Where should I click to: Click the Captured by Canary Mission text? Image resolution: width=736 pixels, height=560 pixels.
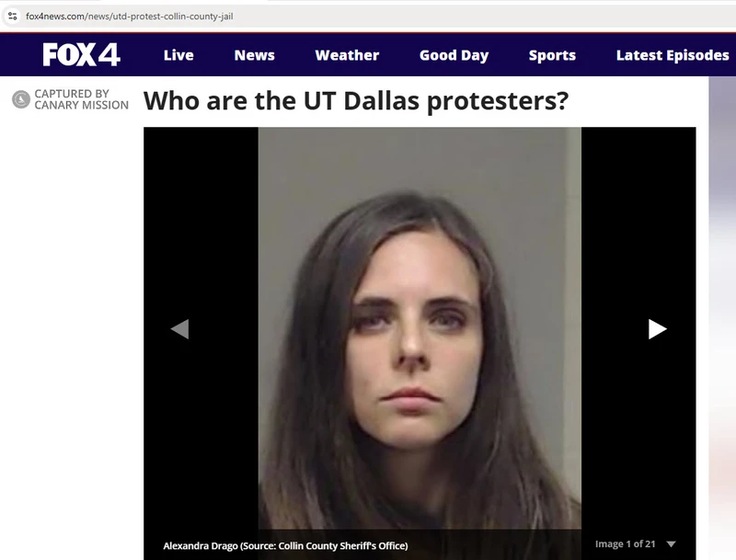click(81, 99)
